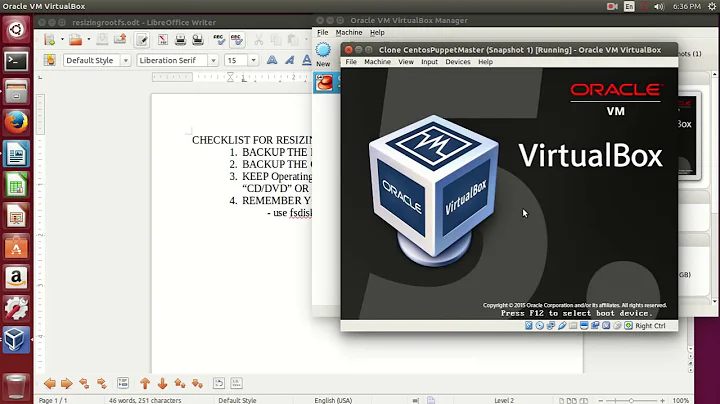Toggle Underline formatting icon in Writer
The height and width of the screenshot is (404, 720).
click(306, 60)
